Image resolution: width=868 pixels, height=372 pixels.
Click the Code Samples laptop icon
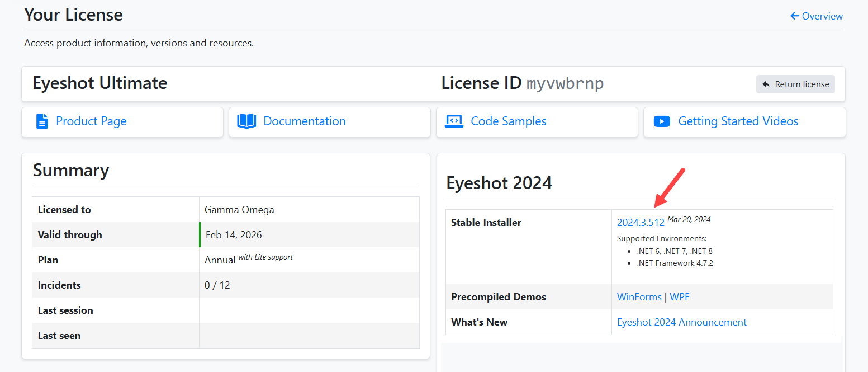454,121
